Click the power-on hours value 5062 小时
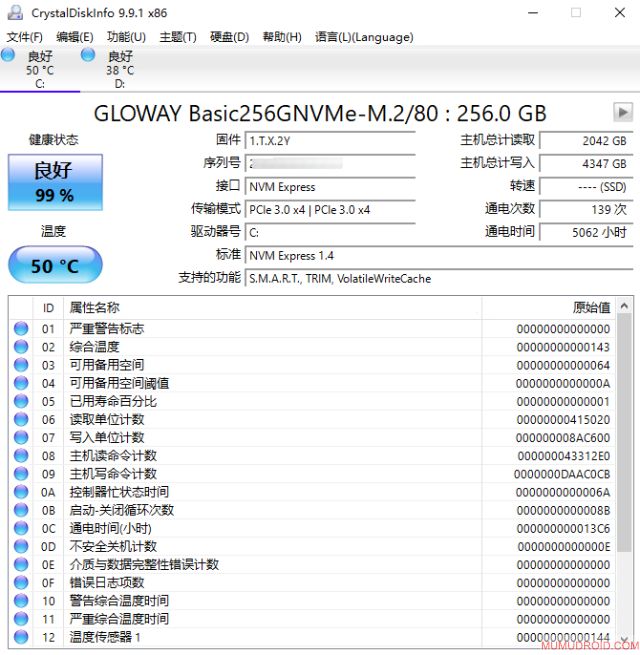The width and height of the screenshot is (640, 655). [586, 232]
